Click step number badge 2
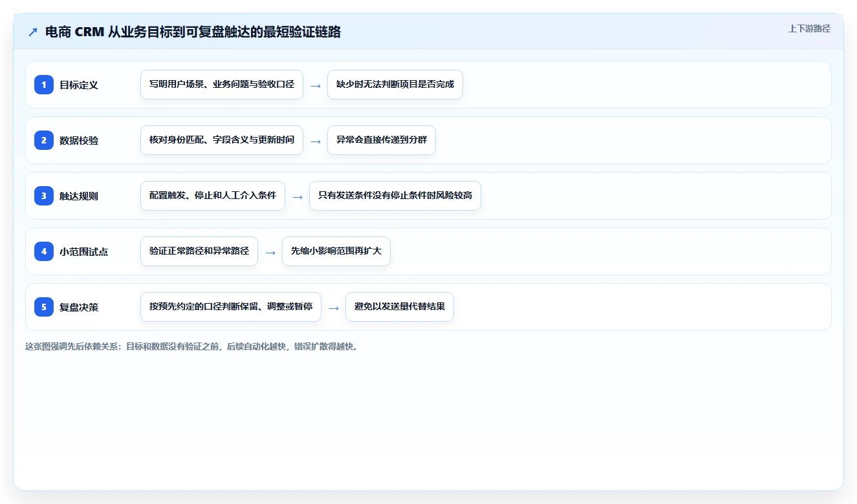 [x=44, y=140]
